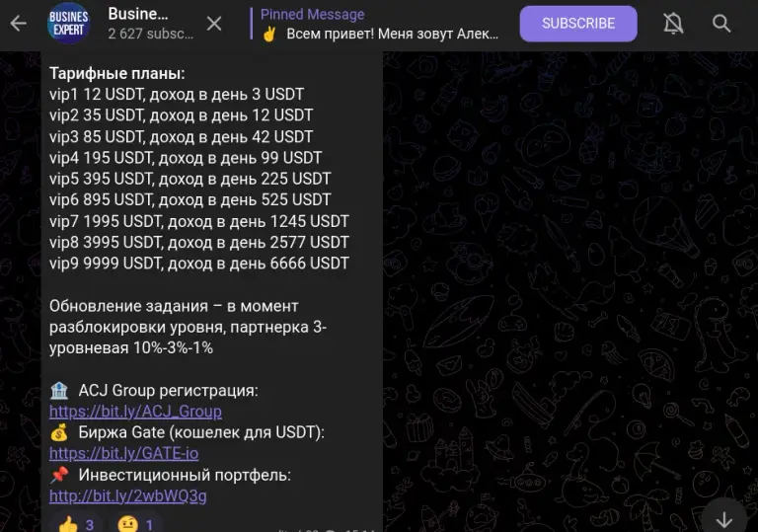
Task: Click the 2 627 subscribers count
Action: coord(150,34)
